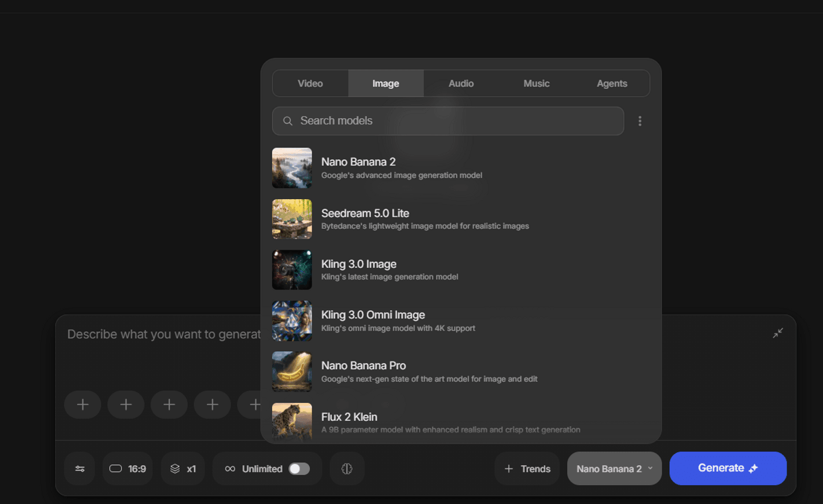This screenshot has height=504, width=823.
Task: Select the Agents tab
Action: pos(611,83)
